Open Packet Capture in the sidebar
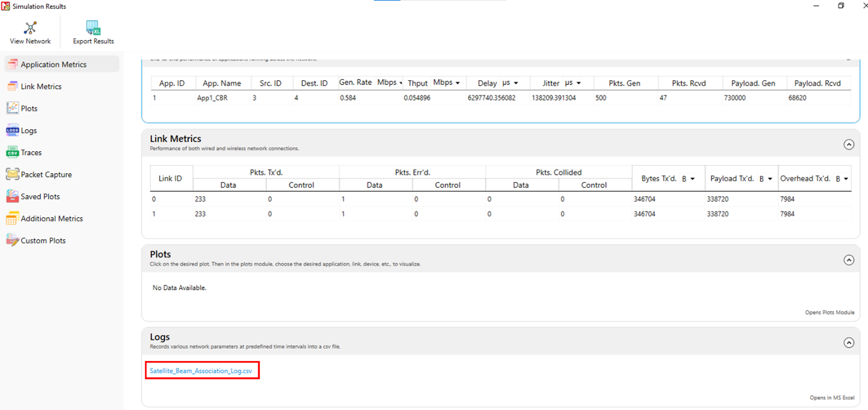The height and width of the screenshot is (410, 868). (x=46, y=175)
